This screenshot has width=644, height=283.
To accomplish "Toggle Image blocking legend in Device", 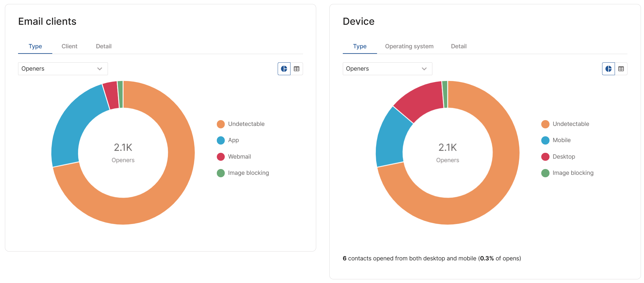I will click(567, 173).
